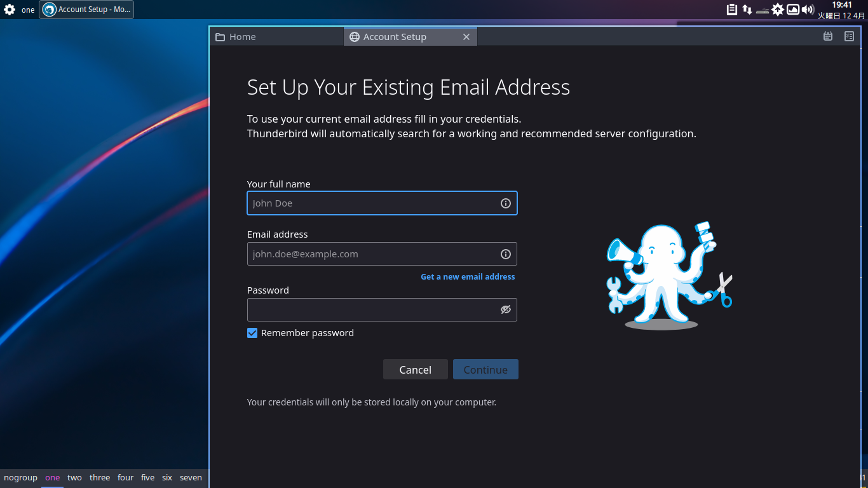Viewport: 868px width, 488px height.
Task: Switch to the 'five' workspace
Action: [x=148, y=478]
